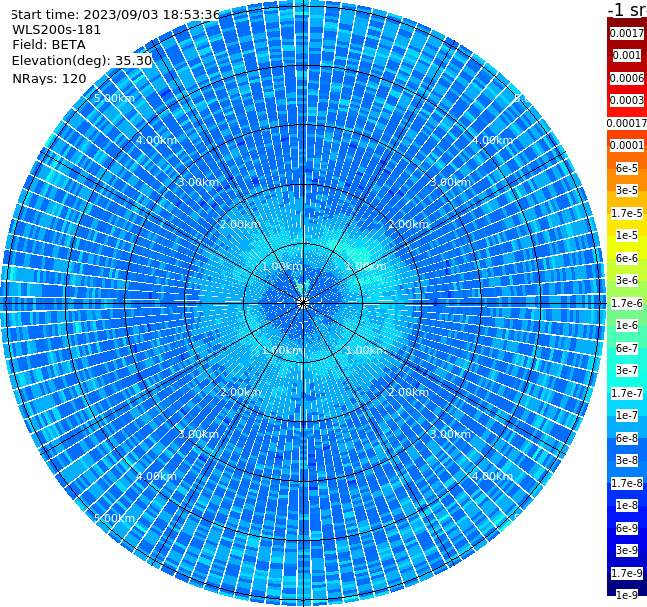647x607 pixels.
Task: Click the 0.0017 colorbar tick label
Action: tap(627, 33)
